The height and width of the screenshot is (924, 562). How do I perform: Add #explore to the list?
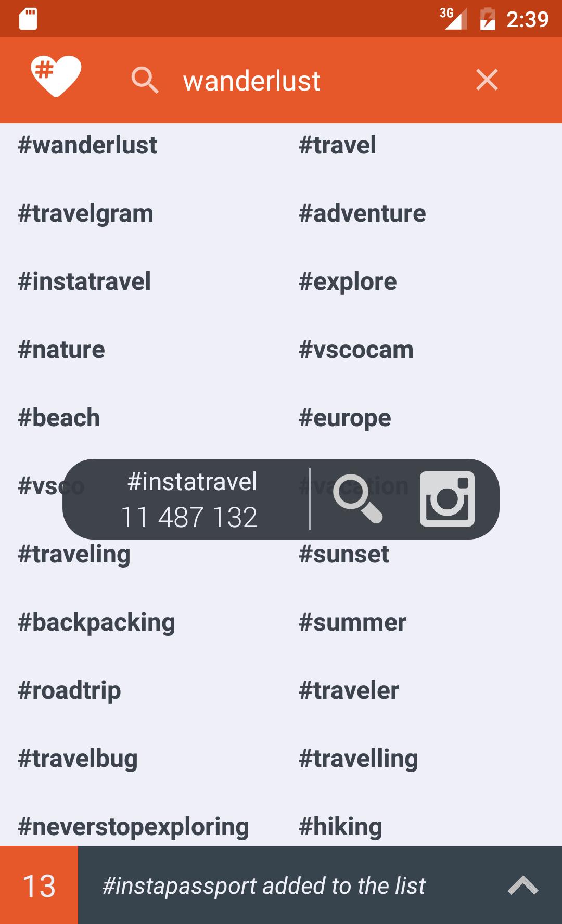(x=348, y=281)
